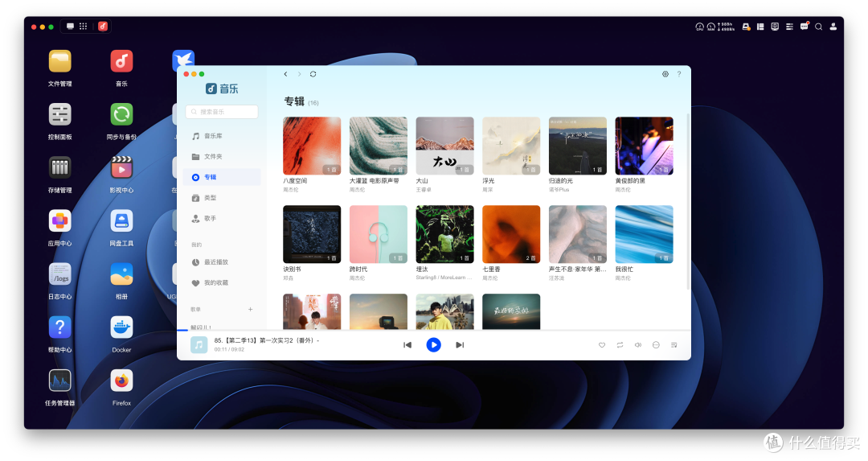Open 最近播放 in the sidebar
868x461 pixels.
222,261
